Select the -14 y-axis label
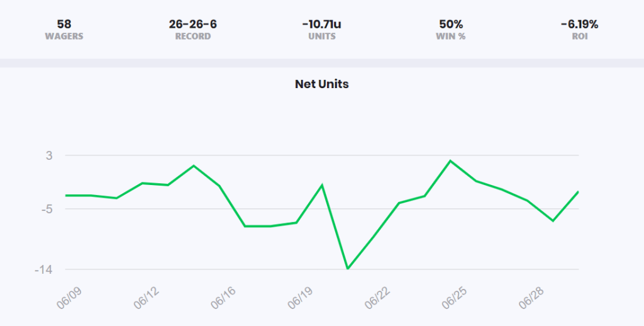Screen dimensions: 644x326 click(45, 270)
